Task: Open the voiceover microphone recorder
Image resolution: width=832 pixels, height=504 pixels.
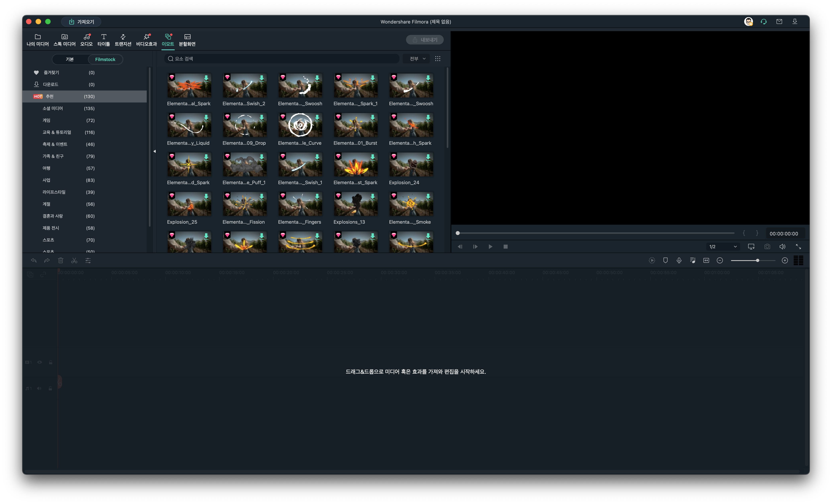Action: [x=679, y=260]
